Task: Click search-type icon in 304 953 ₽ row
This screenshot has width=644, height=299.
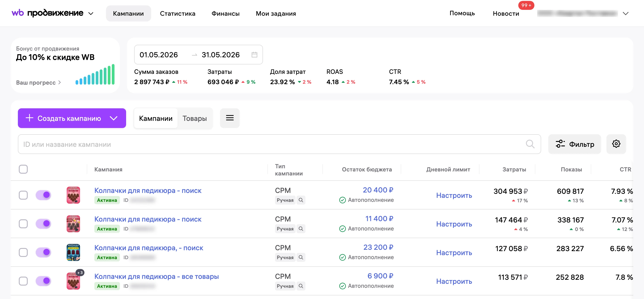Action: point(301,200)
